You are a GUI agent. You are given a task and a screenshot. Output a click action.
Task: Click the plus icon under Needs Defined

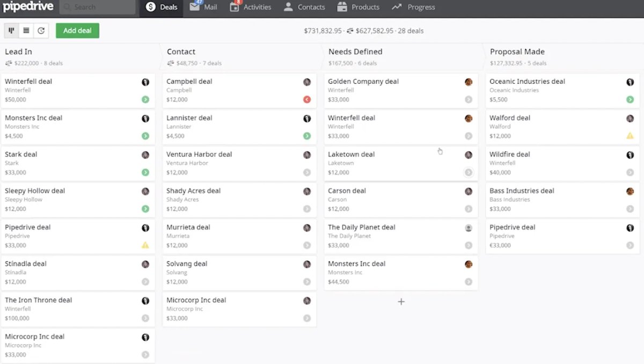point(401,302)
